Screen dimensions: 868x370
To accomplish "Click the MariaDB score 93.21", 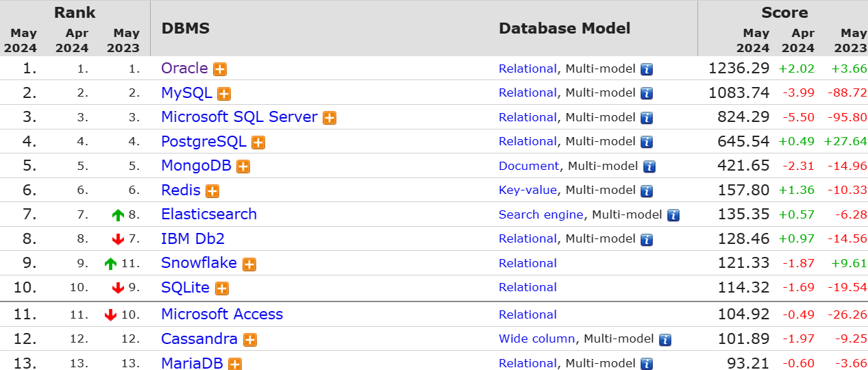I will tap(749, 362).
